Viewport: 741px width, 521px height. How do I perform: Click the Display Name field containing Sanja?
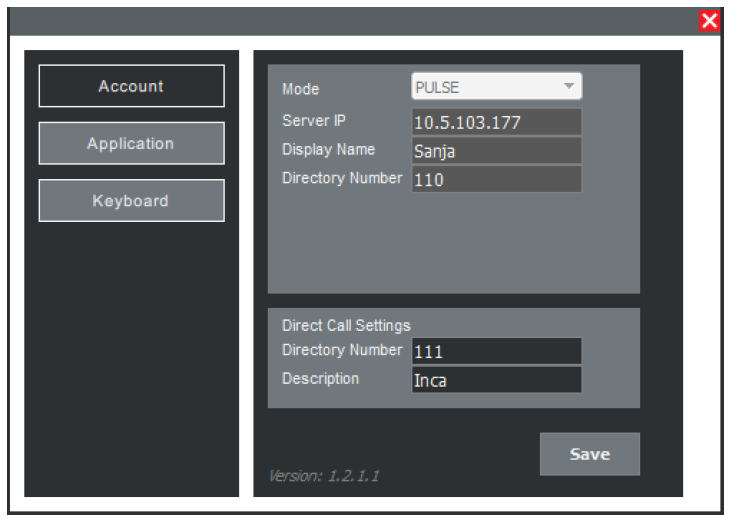[x=496, y=151]
